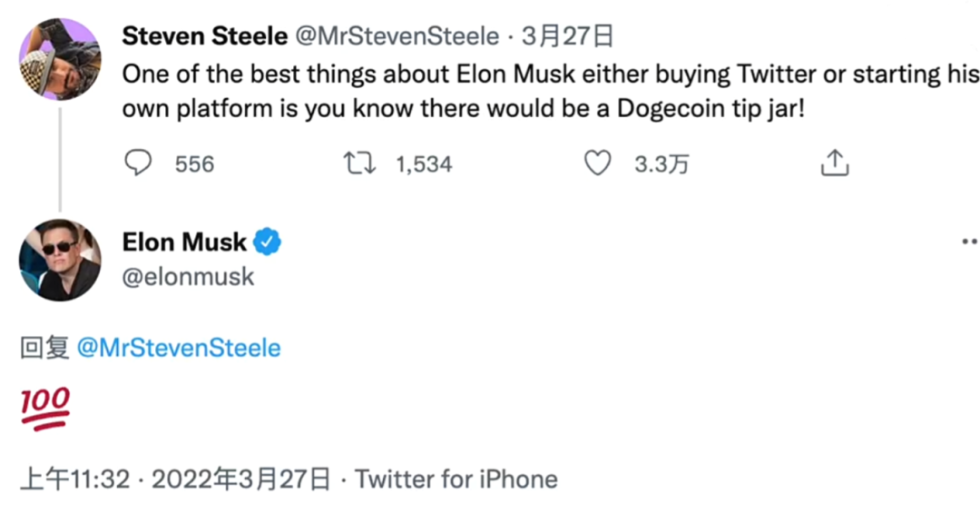This screenshot has width=980, height=523.
Task: Click the Elon Musk display name
Action: pos(184,242)
